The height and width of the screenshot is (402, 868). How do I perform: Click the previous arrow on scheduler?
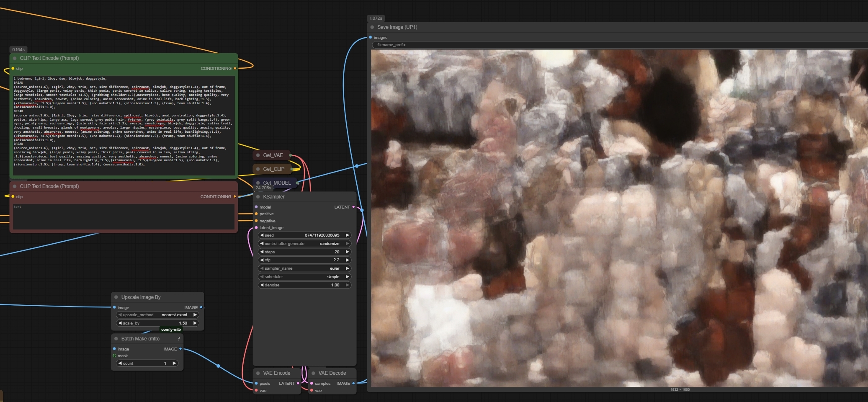(262, 277)
